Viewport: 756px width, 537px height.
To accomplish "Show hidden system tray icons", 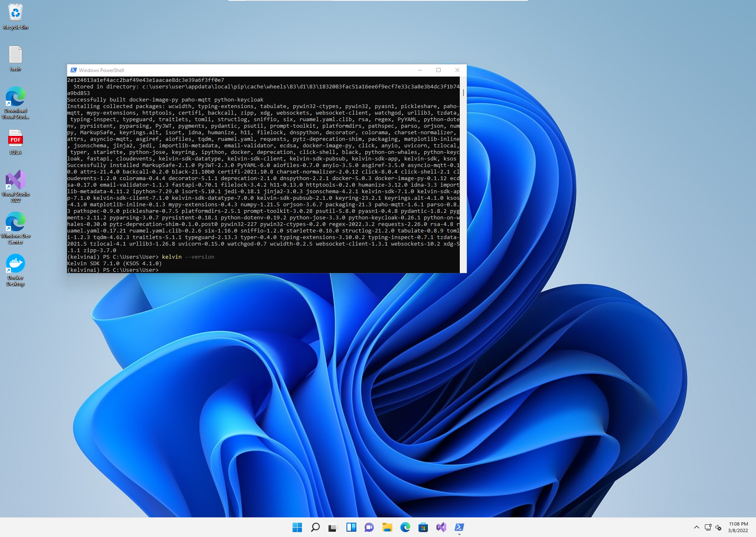I will tap(696, 527).
